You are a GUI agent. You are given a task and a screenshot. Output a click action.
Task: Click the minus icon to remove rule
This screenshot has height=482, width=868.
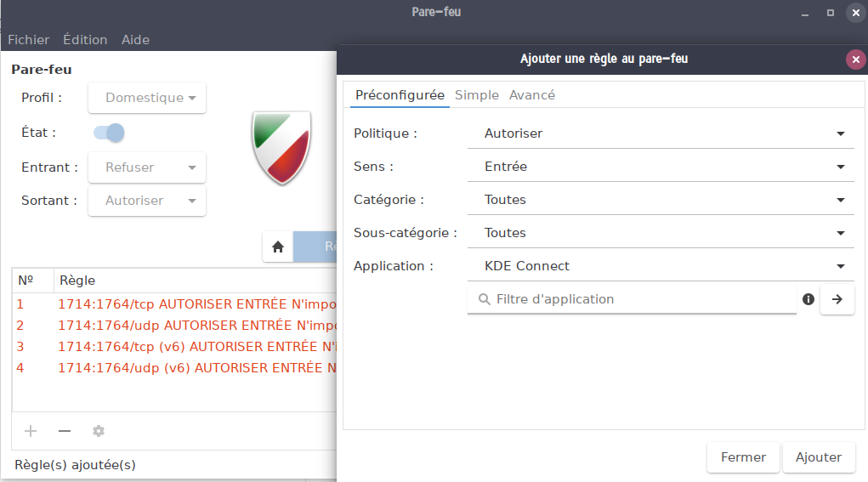pyautogui.click(x=65, y=431)
